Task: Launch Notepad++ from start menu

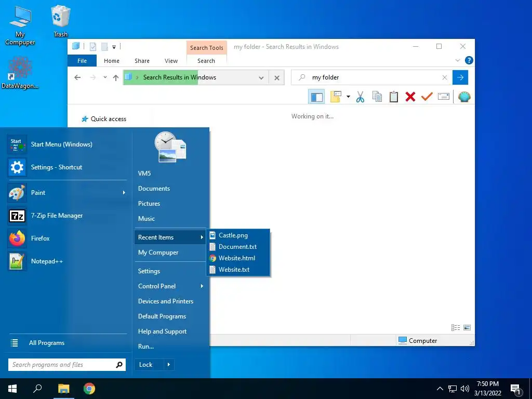Action: 67,261
